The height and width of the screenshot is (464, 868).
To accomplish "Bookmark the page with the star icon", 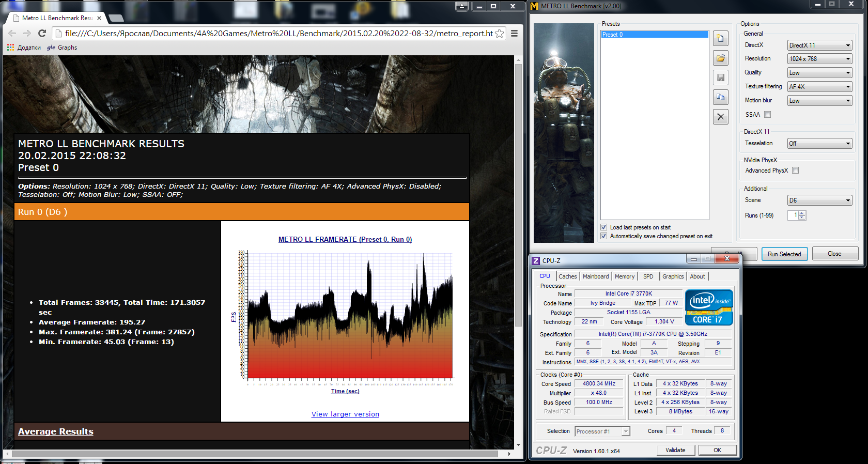I will tap(500, 34).
